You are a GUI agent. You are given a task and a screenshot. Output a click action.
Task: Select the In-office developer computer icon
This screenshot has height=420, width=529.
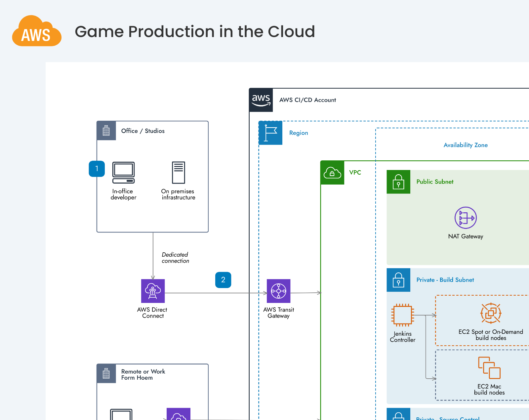[123, 172]
